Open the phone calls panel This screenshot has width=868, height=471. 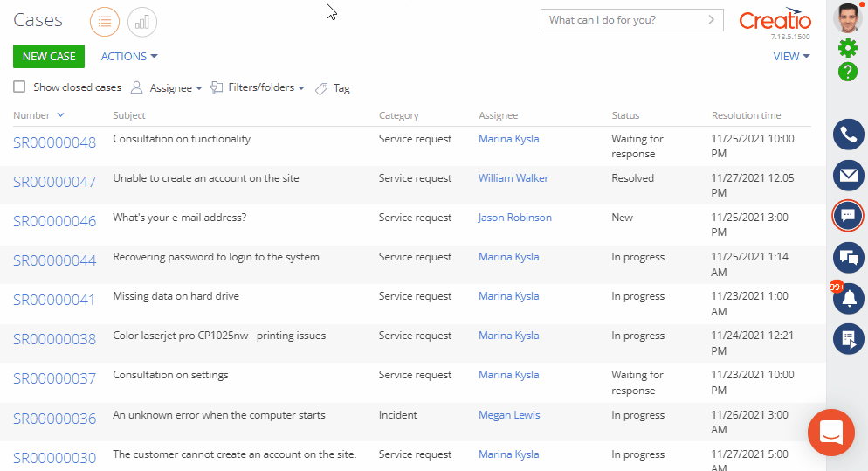point(848,135)
